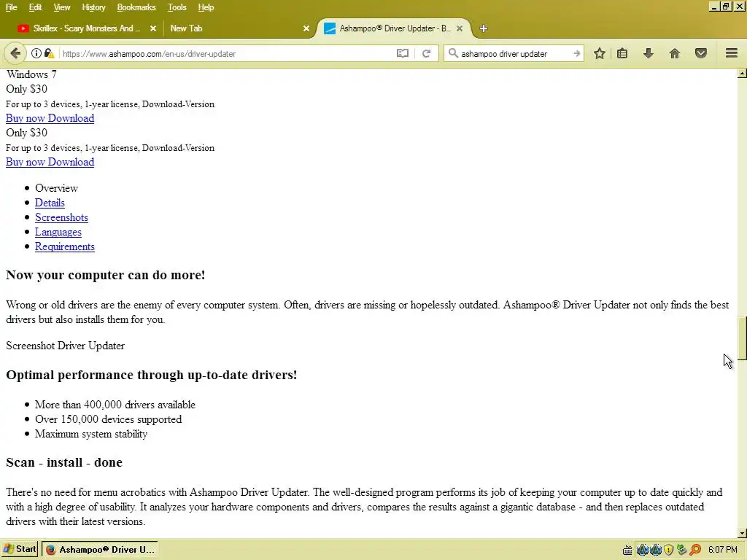This screenshot has width=747, height=560.
Task: Open the Edit menu
Action: [x=35, y=7]
